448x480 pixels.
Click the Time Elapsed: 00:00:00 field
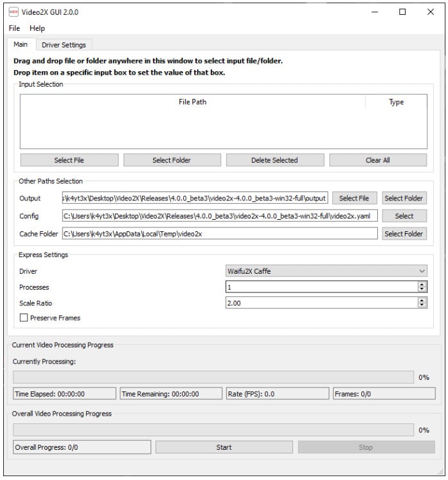tap(65, 394)
